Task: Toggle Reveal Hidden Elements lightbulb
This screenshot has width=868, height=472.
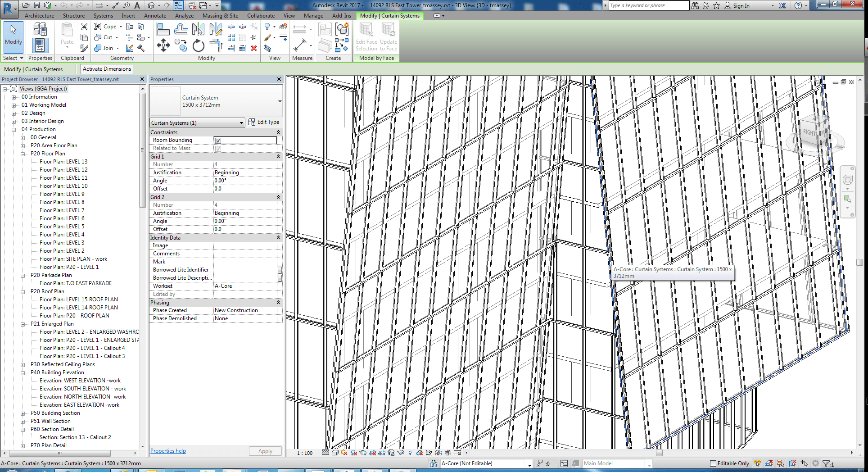Action: point(410,453)
